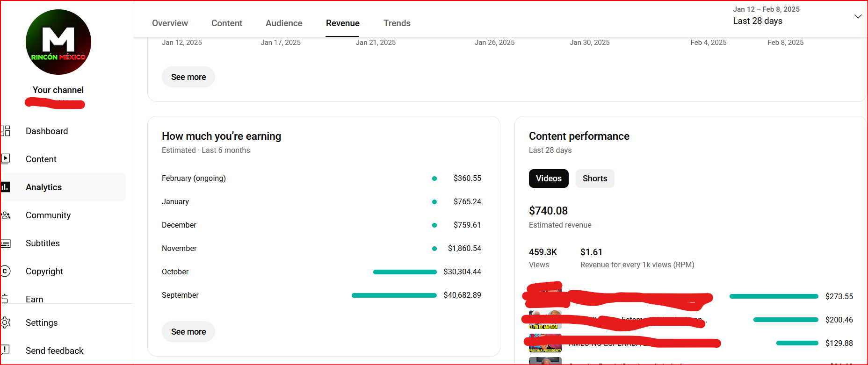Click Send feedback in the sidebar
Image resolution: width=868 pixels, height=365 pixels.
[55, 351]
